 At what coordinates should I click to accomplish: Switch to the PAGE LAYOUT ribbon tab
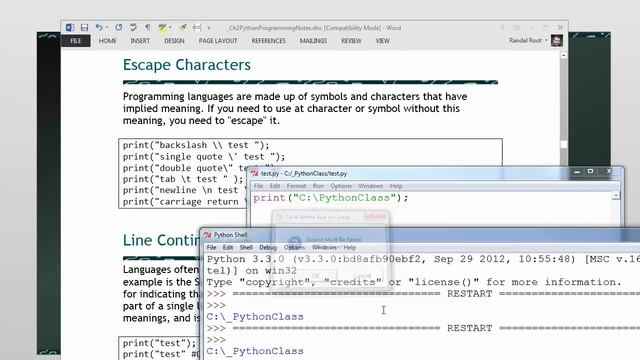218,41
